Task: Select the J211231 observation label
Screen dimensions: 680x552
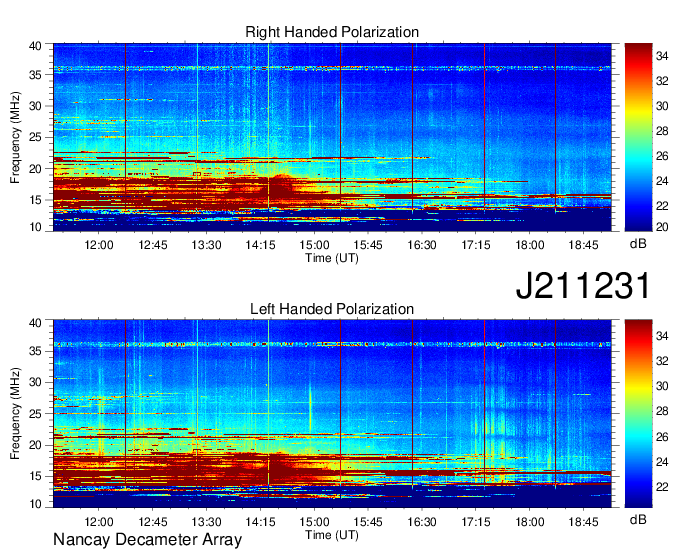Action: click(x=584, y=286)
